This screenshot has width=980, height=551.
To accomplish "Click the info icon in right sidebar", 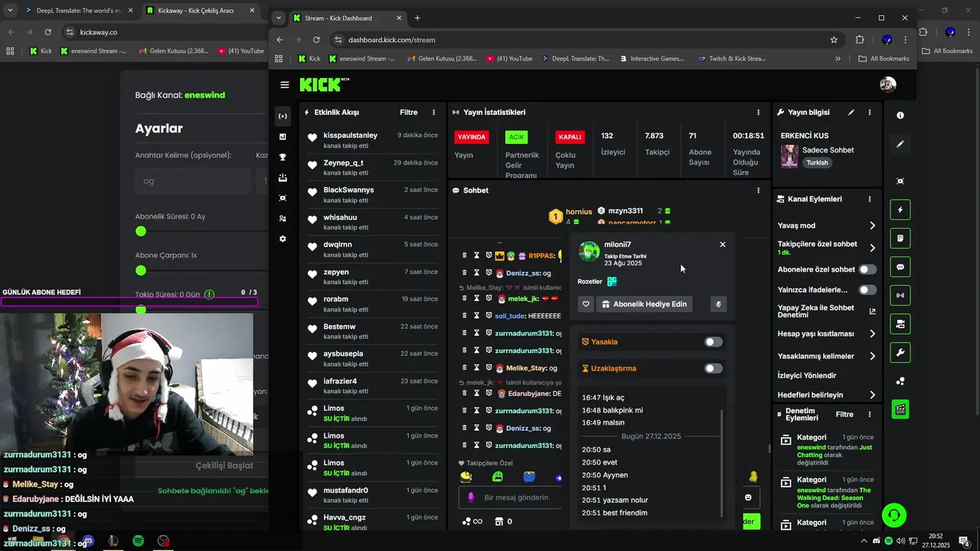I will point(900,116).
